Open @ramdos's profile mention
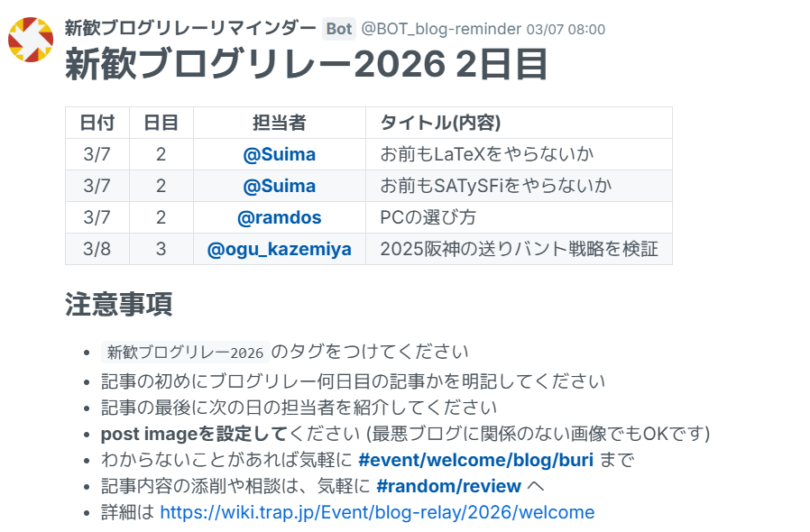810x532 pixels. pos(280,217)
